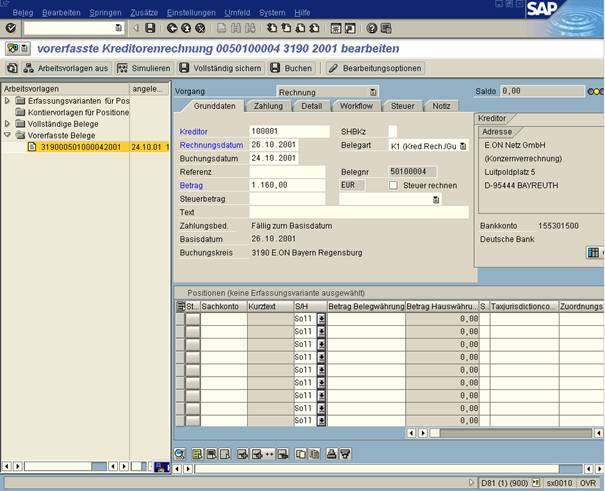Click the printer-like icon in positions toolbar
Image resolution: width=605 pixels, height=491 pixels.
(x=331, y=454)
